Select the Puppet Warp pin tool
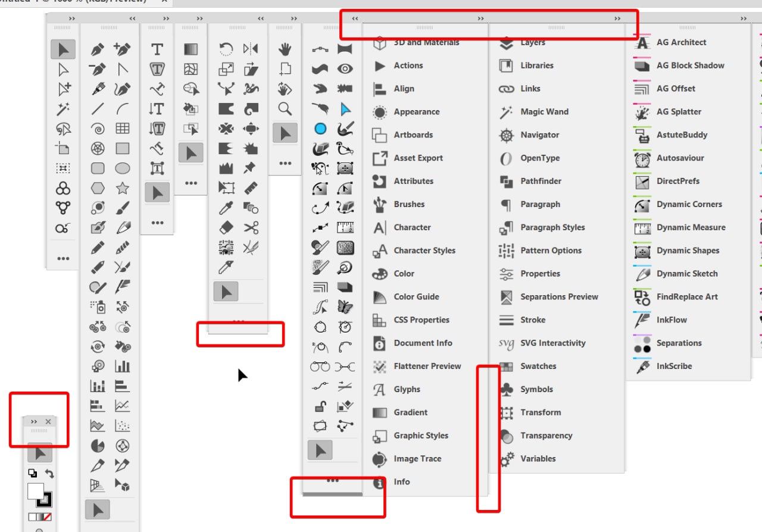The width and height of the screenshot is (762, 532). [251, 168]
